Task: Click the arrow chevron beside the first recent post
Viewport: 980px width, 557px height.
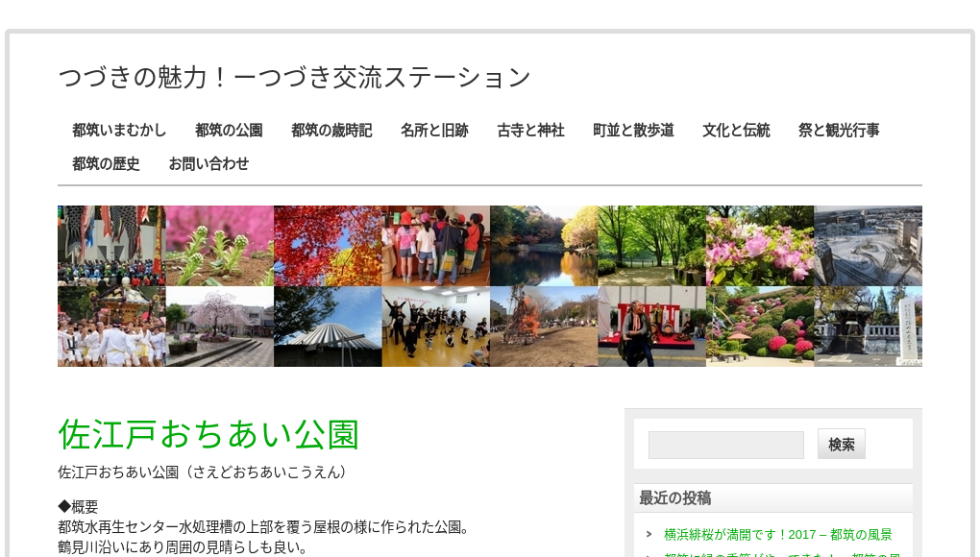Action: coord(648,535)
